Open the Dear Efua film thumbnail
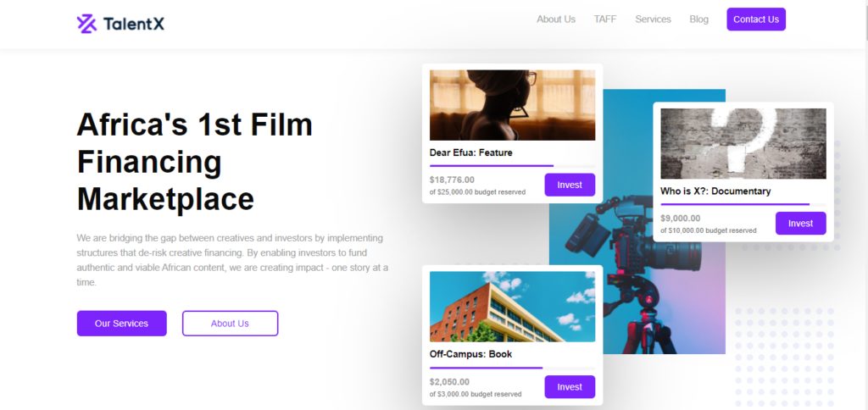This screenshot has height=410, width=868. (x=512, y=105)
